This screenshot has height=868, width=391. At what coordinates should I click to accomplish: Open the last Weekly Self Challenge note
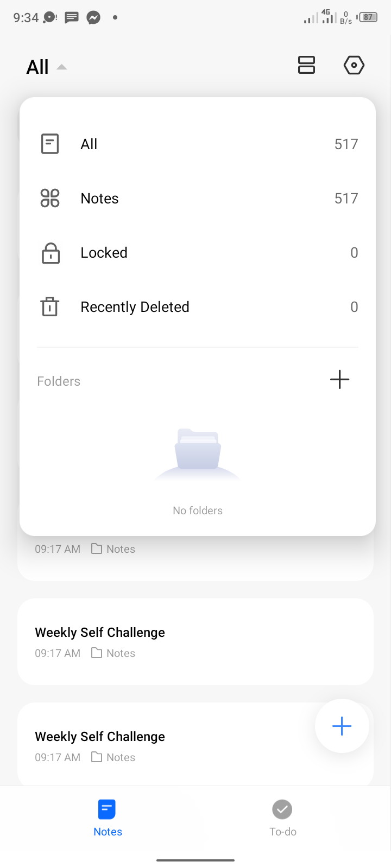[x=195, y=744]
